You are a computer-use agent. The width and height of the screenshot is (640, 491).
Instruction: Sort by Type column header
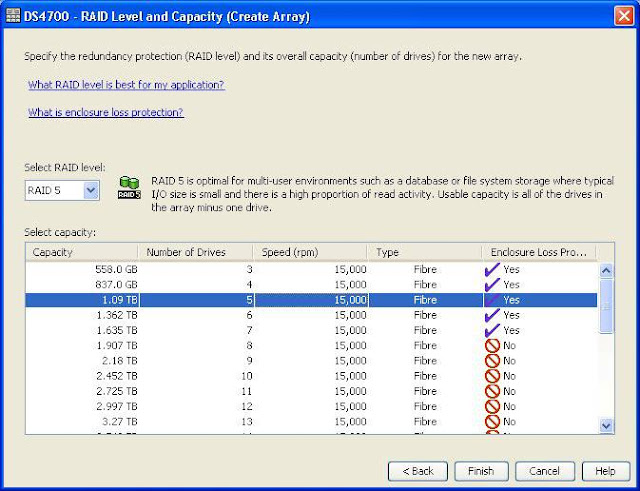[425, 252]
